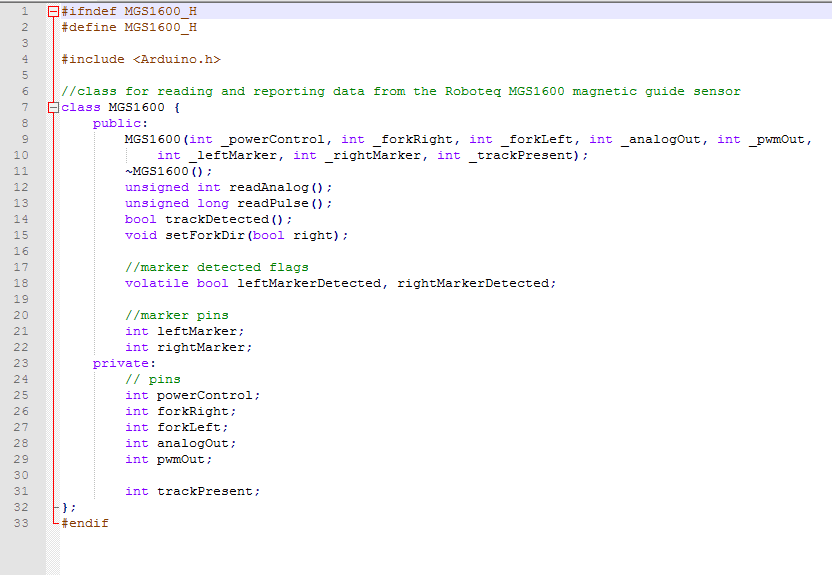Click the '#endif' directive
The height and width of the screenshot is (575, 832).
(x=85, y=523)
